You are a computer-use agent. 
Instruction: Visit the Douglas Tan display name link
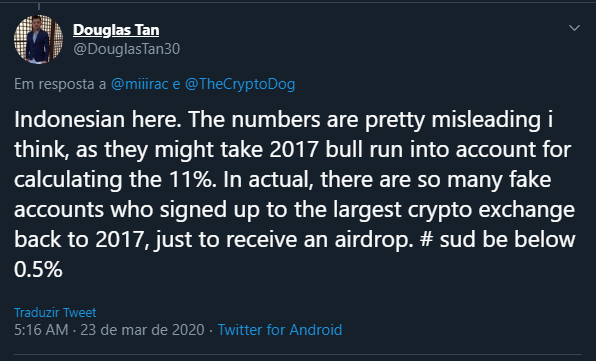click(x=116, y=30)
